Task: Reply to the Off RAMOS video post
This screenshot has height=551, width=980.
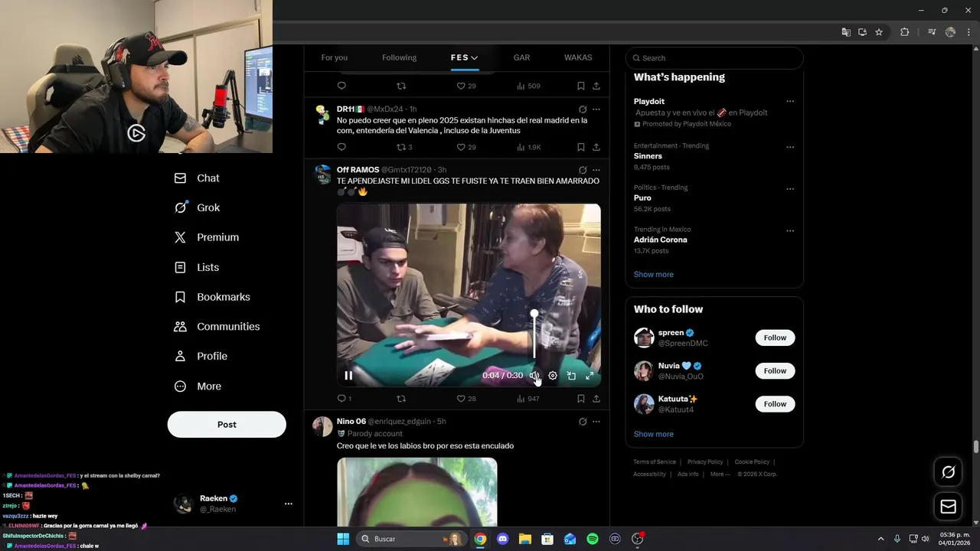Action: [341, 399]
